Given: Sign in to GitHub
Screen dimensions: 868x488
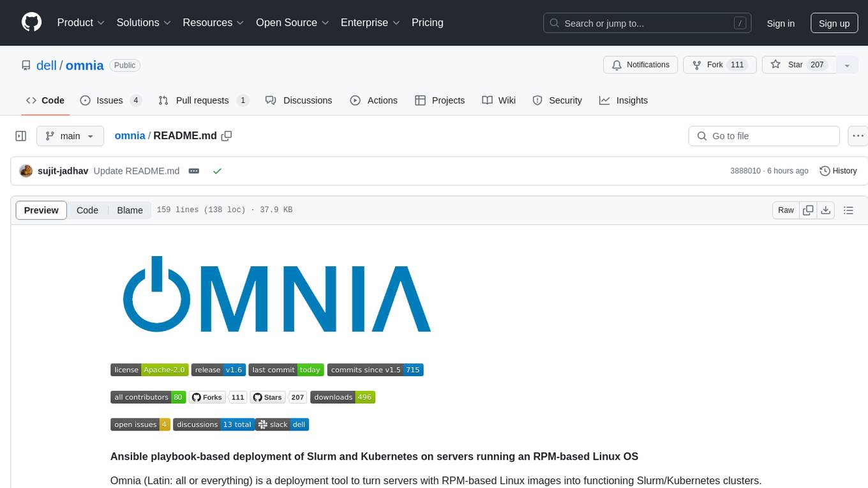Looking at the screenshot, I should [781, 23].
